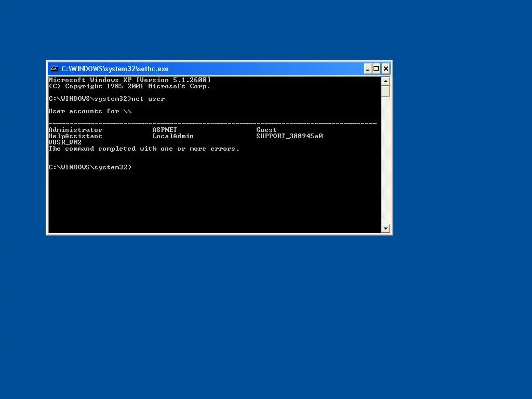Viewport: 532px width, 399px height.
Task: Click the Copyright 1985-2001 Microsoft Corp. line
Action: (x=129, y=86)
